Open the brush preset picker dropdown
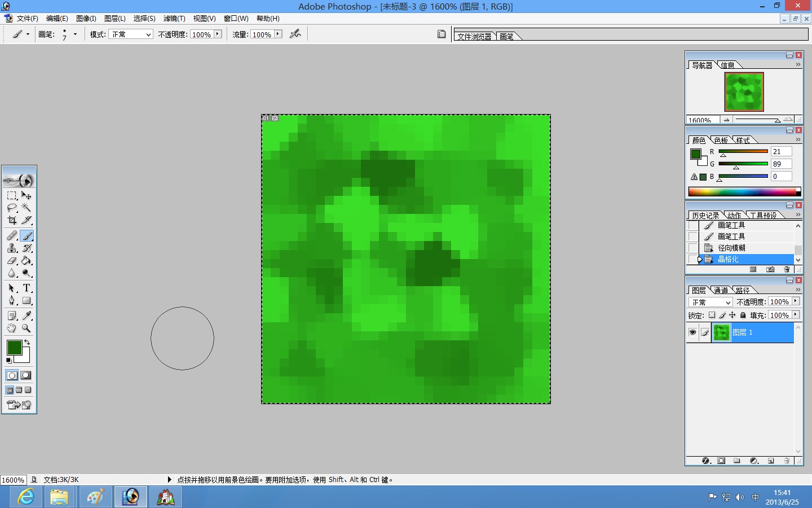 coord(75,34)
